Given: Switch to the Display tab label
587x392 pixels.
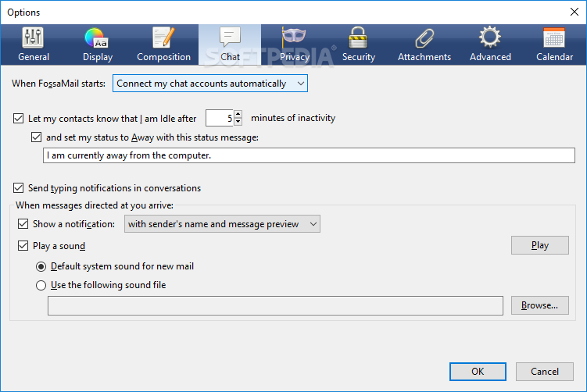Looking at the screenshot, I should 98,57.
